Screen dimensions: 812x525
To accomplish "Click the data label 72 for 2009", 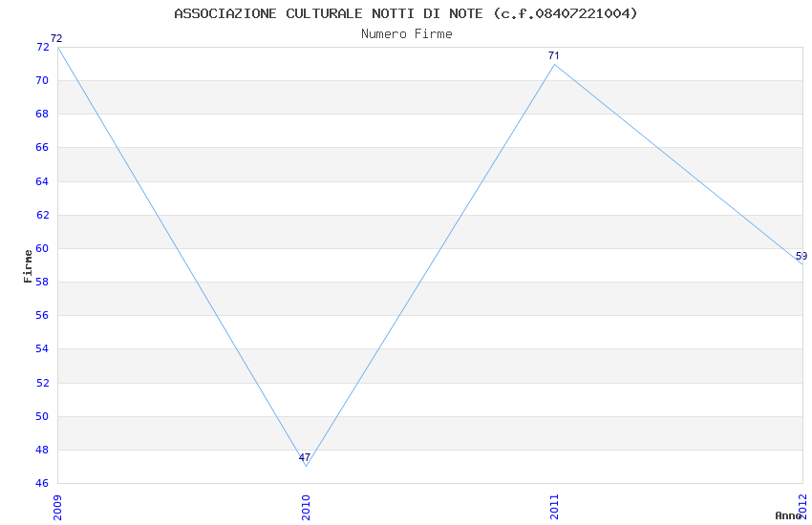I will point(56,38).
